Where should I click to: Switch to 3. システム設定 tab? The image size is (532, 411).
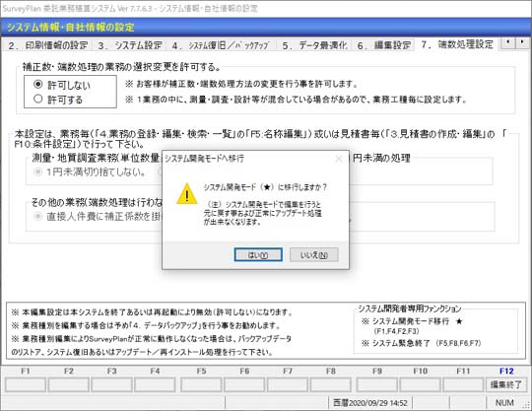click(x=130, y=45)
